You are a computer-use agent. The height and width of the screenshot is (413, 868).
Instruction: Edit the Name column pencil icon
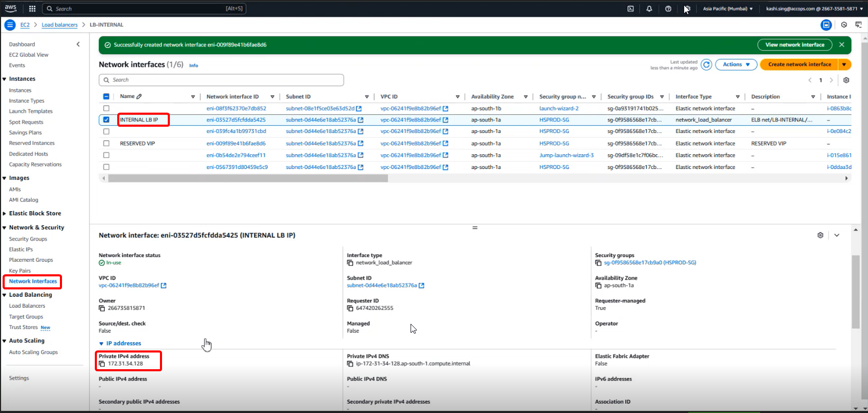(139, 96)
